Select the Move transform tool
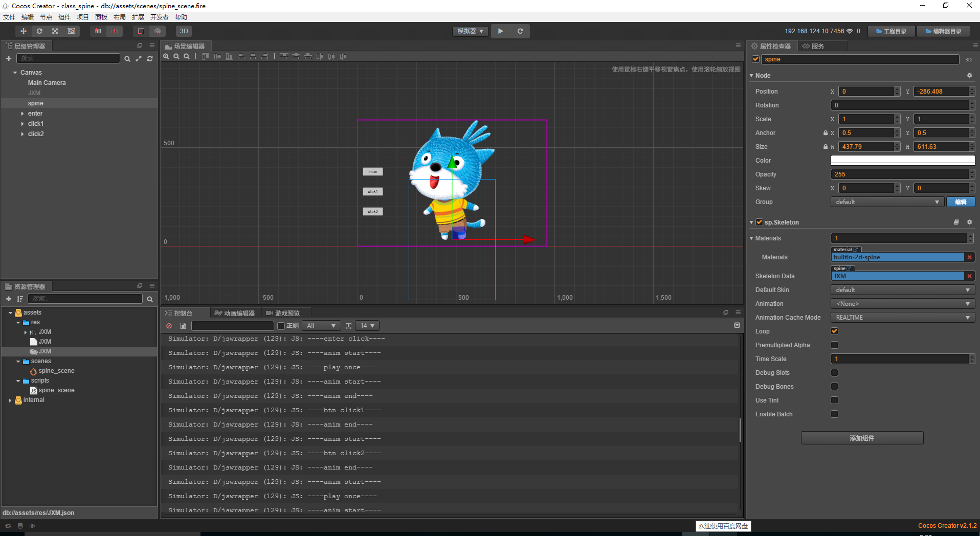The width and height of the screenshot is (980, 536). (x=23, y=31)
